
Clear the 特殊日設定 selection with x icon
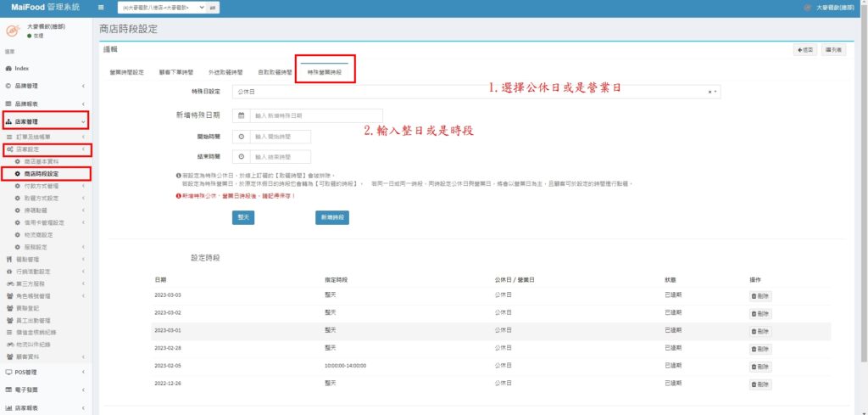(710, 91)
